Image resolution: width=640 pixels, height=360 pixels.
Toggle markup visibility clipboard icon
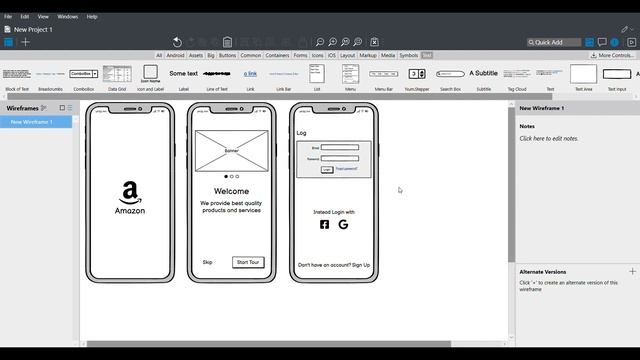tap(374, 42)
